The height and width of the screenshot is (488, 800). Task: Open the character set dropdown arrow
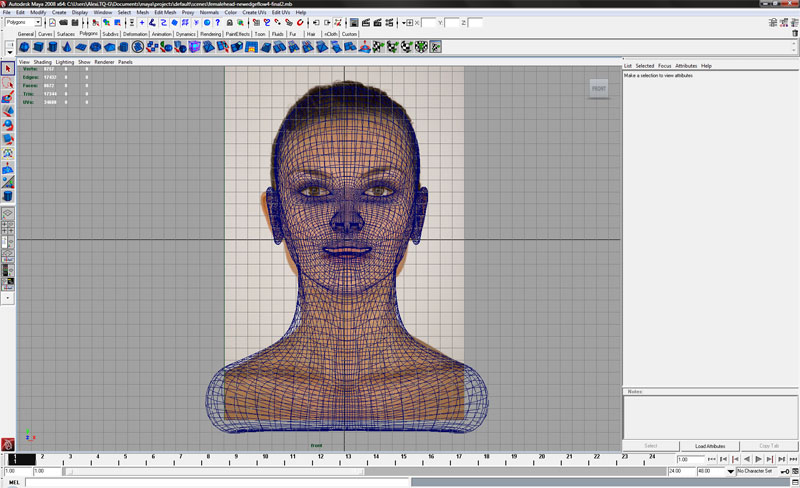[731, 471]
